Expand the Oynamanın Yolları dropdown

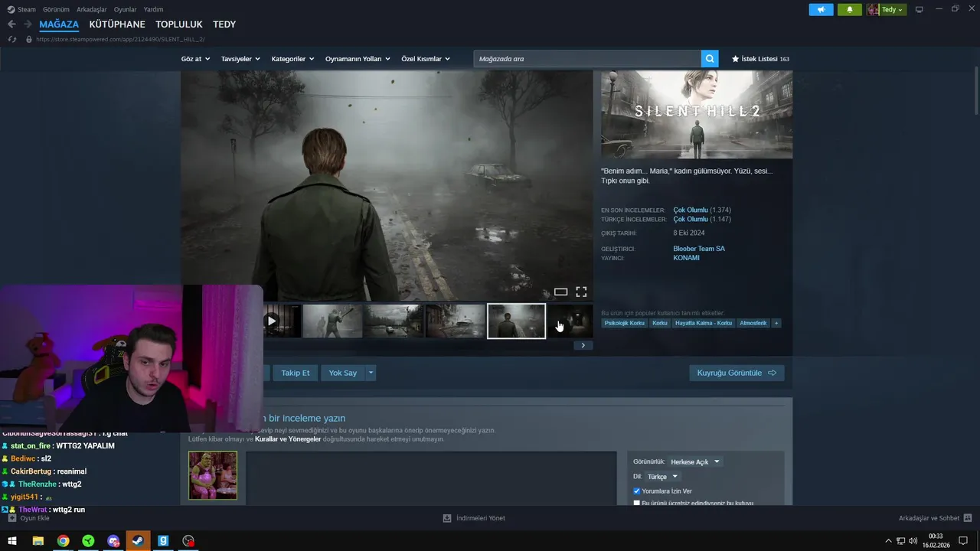point(358,59)
